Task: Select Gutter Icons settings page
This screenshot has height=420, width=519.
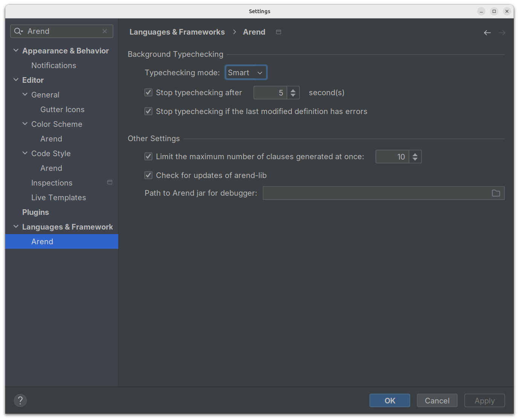Action: (x=63, y=110)
